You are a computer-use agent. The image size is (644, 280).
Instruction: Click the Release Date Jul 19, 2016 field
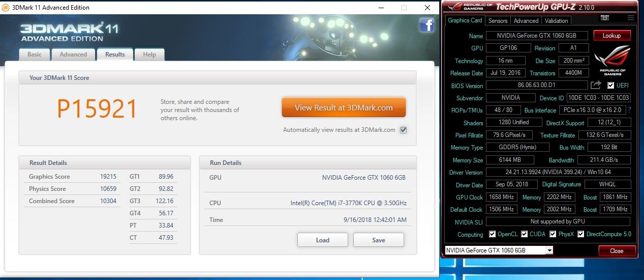[x=505, y=73]
